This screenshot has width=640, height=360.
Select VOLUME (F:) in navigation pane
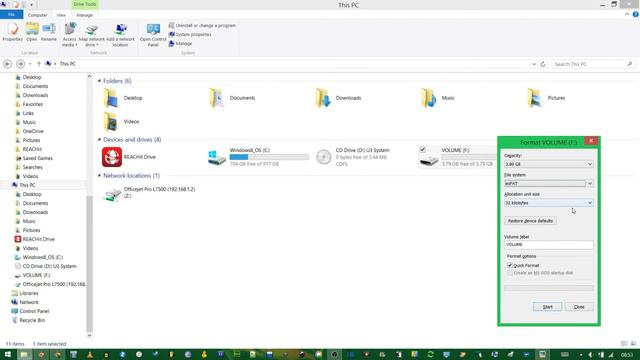pyautogui.click(x=36, y=275)
